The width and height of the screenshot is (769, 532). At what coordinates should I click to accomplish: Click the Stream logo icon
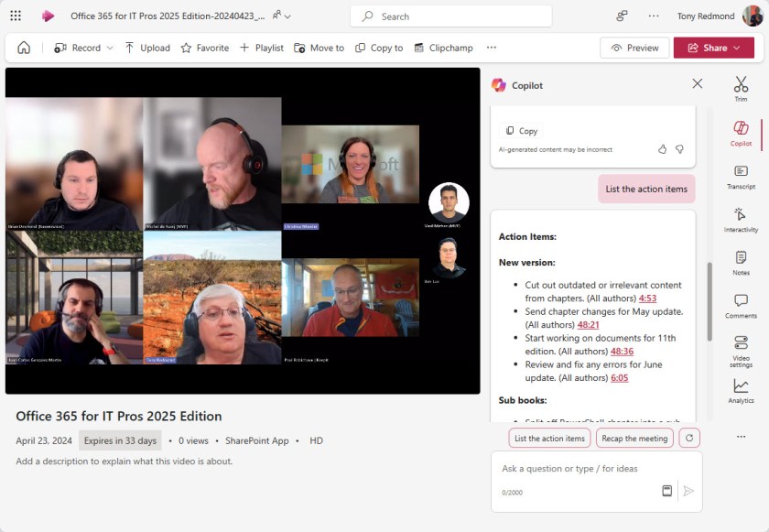point(48,16)
